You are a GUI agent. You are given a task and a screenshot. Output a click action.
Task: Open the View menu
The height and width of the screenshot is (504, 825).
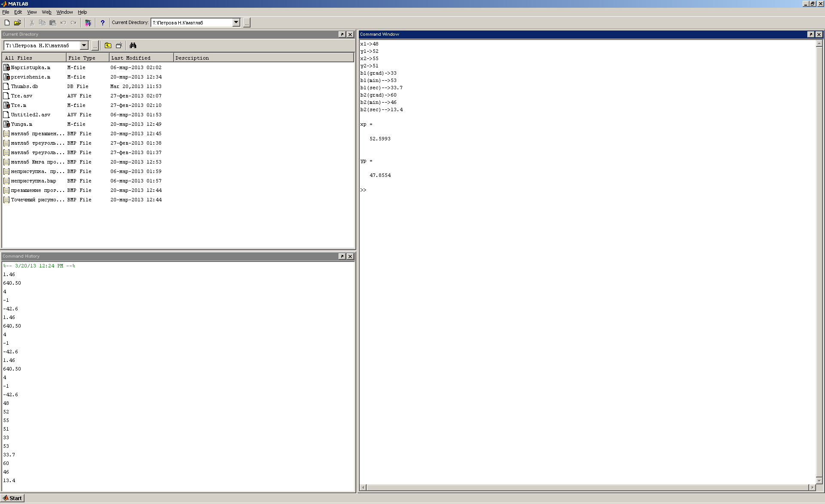tap(32, 12)
